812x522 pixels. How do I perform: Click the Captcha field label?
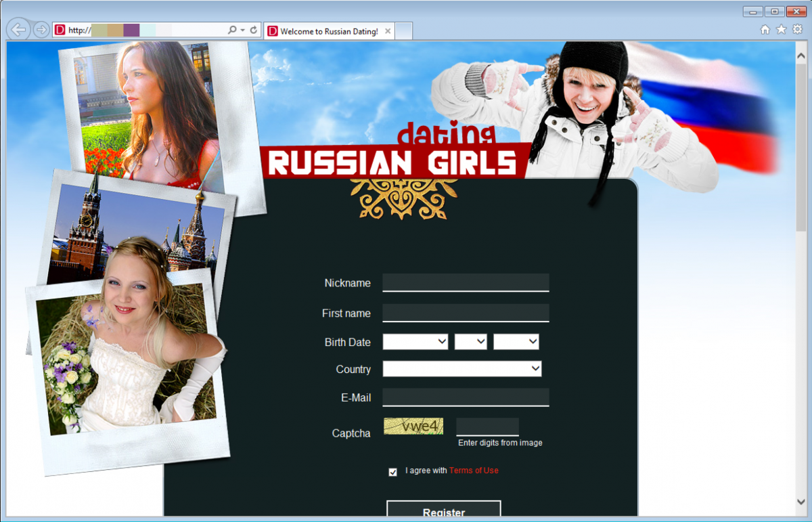[x=351, y=433]
